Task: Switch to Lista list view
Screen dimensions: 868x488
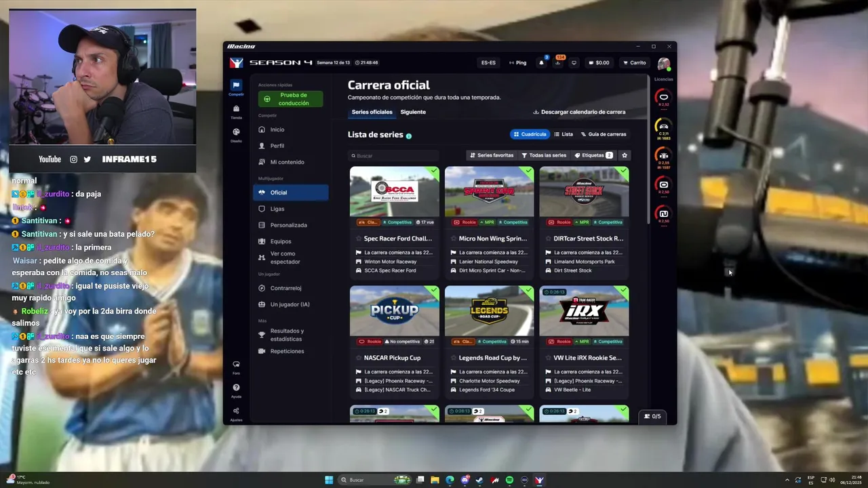Action: (x=564, y=134)
